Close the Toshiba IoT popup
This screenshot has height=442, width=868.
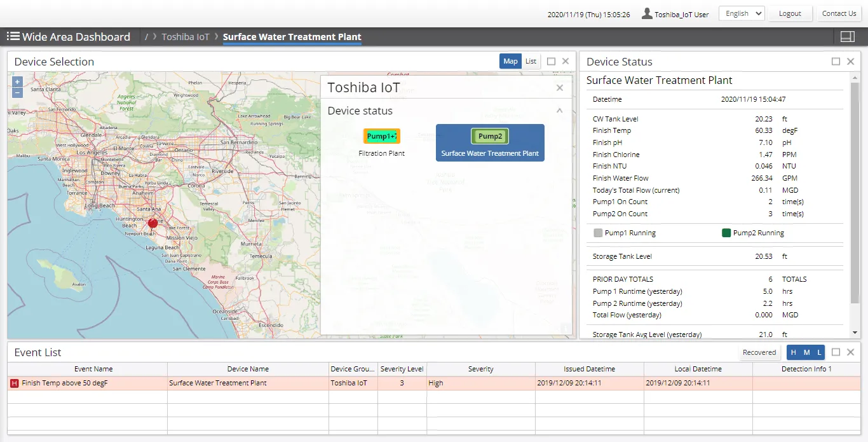tap(559, 88)
